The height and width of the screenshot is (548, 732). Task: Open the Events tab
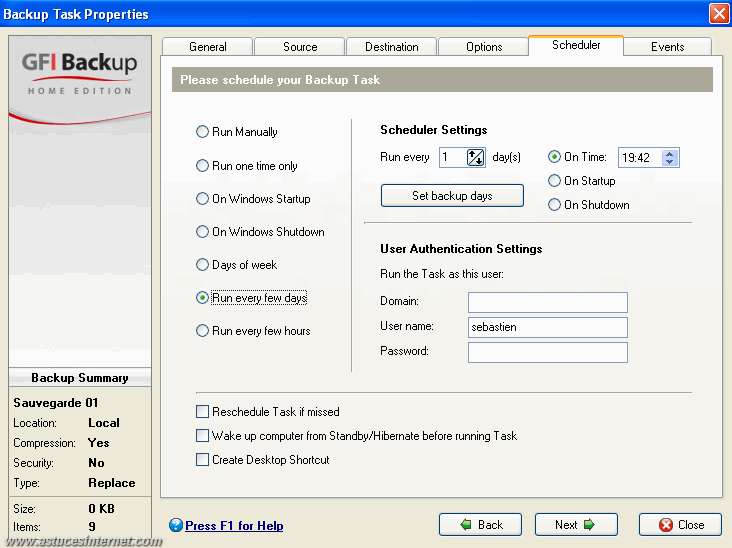click(x=668, y=47)
